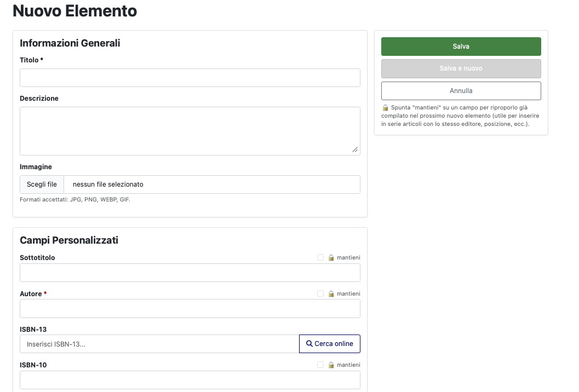
Task: Focus the ISBN-13 input field
Action: click(159, 344)
